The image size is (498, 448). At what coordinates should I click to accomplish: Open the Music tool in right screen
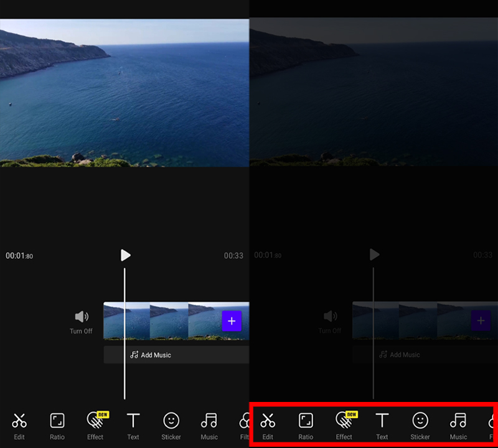458,426
